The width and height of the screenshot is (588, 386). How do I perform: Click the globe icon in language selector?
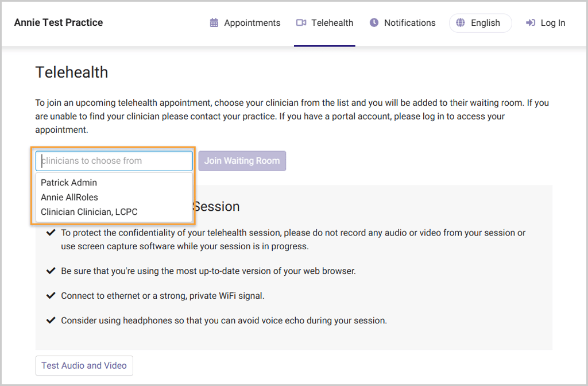click(x=461, y=23)
